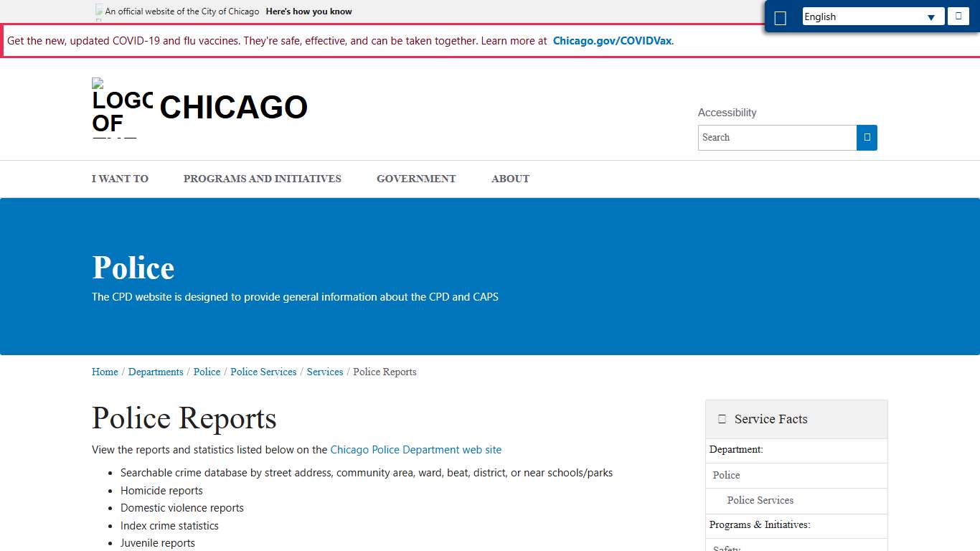The width and height of the screenshot is (980, 551).
Task: Click the Police Services breadcrumb link
Action: point(263,372)
